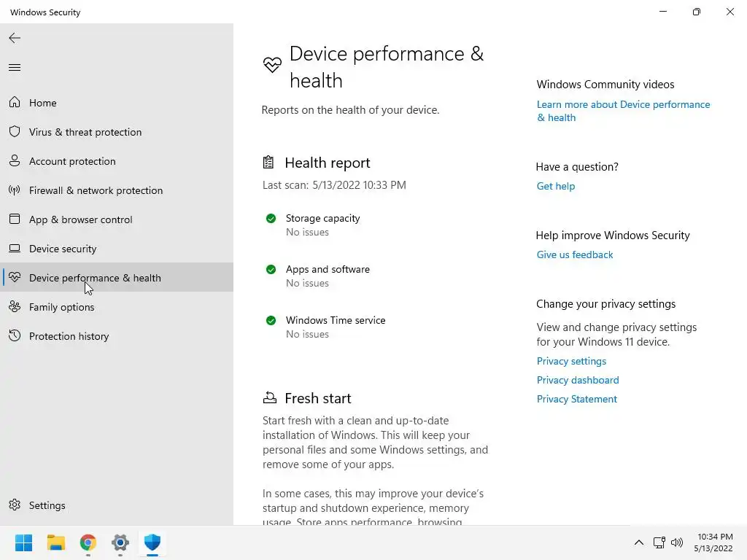This screenshot has width=747, height=560.
Task: Click the network icon in system tray
Action: [659, 542]
